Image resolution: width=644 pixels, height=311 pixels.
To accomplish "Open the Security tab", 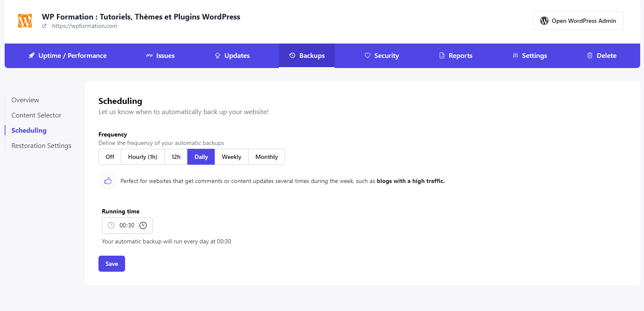I will 382,56.
